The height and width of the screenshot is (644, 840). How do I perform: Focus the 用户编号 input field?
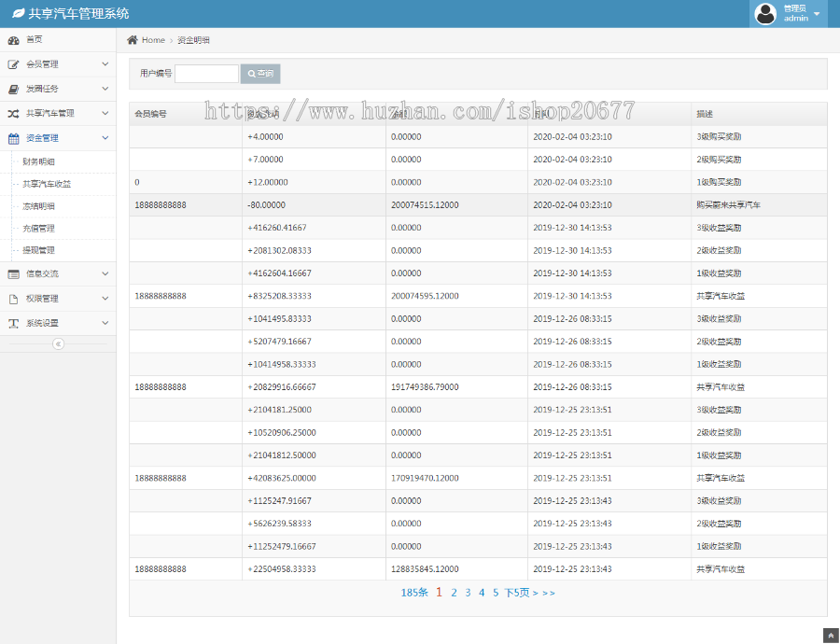[x=206, y=74]
